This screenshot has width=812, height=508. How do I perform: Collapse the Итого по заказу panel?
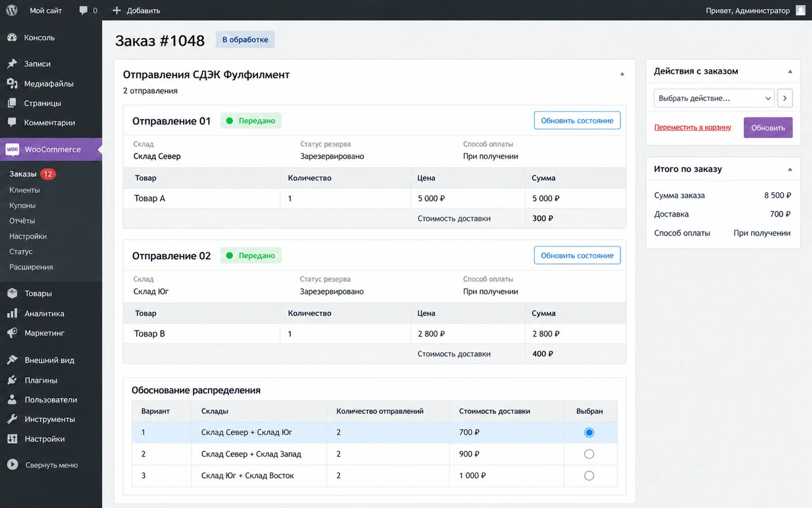[x=790, y=170]
